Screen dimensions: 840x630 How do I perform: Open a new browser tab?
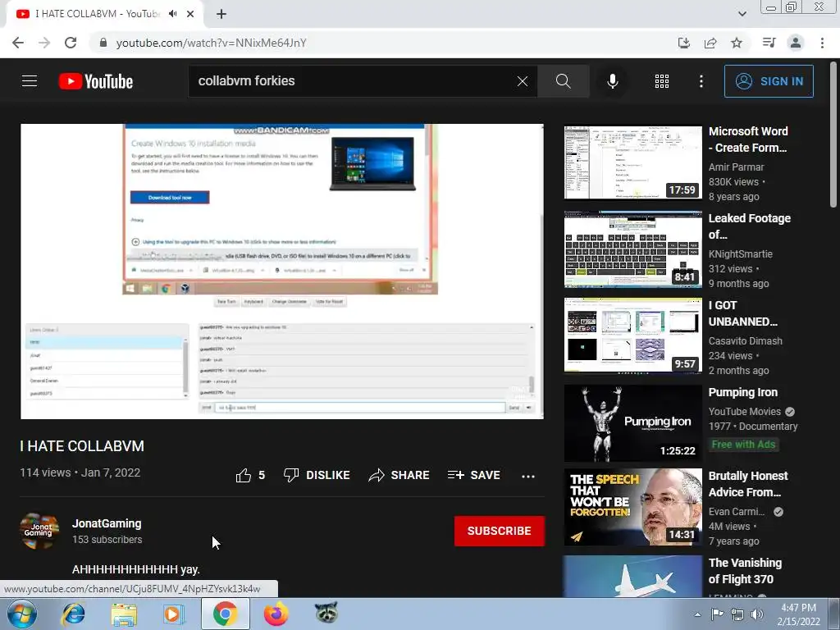[x=221, y=14]
